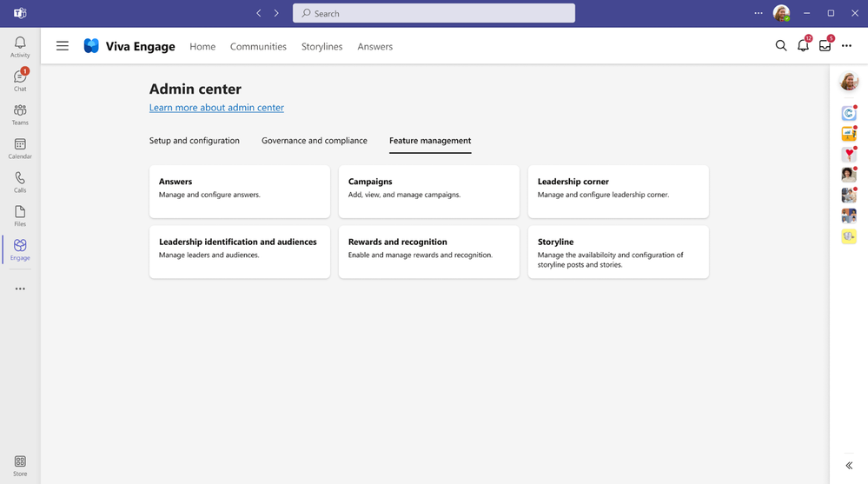This screenshot has width=868, height=484.
Task: Open the red heart community icon
Action: [849, 154]
